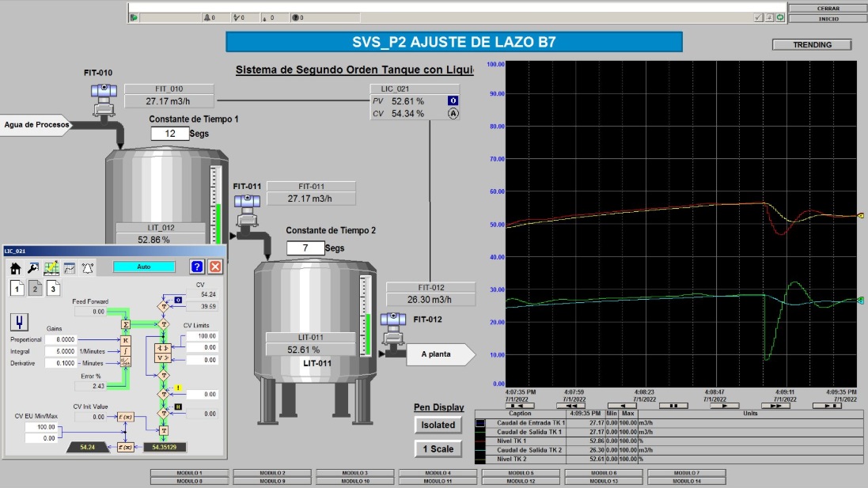The height and width of the screenshot is (488, 868).
Task: Toggle the 1 Scale pen display button
Action: click(438, 449)
